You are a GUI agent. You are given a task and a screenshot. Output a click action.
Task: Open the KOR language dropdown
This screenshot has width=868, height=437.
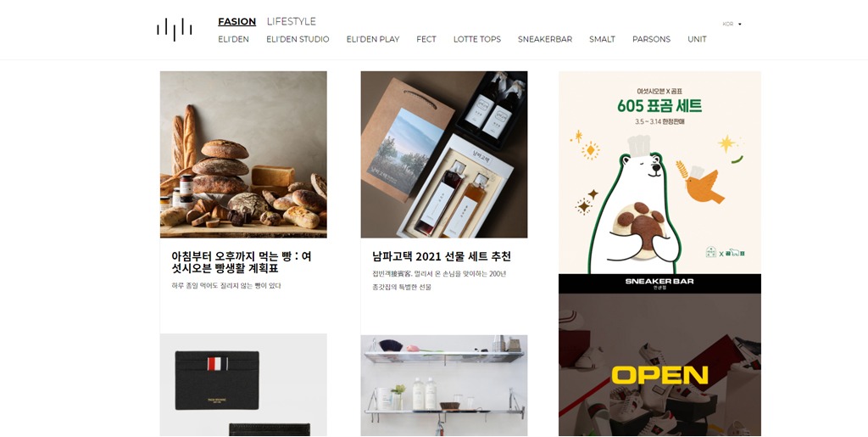tap(732, 24)
